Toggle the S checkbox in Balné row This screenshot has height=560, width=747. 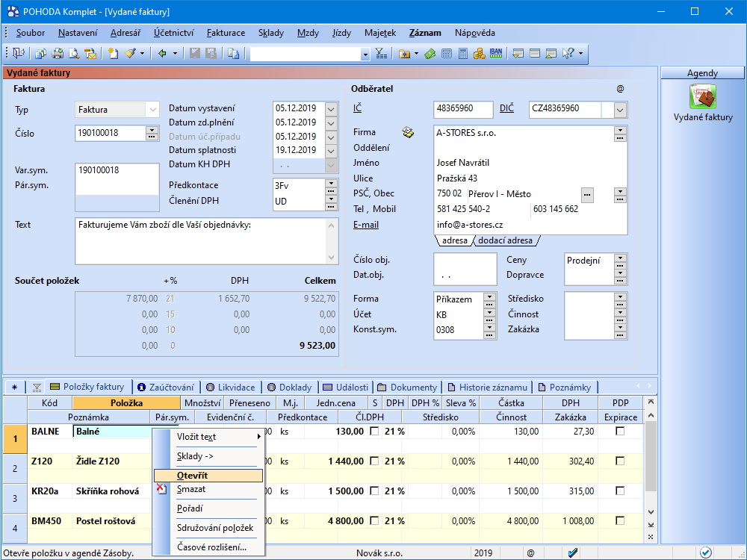click(x=374, y=431)
